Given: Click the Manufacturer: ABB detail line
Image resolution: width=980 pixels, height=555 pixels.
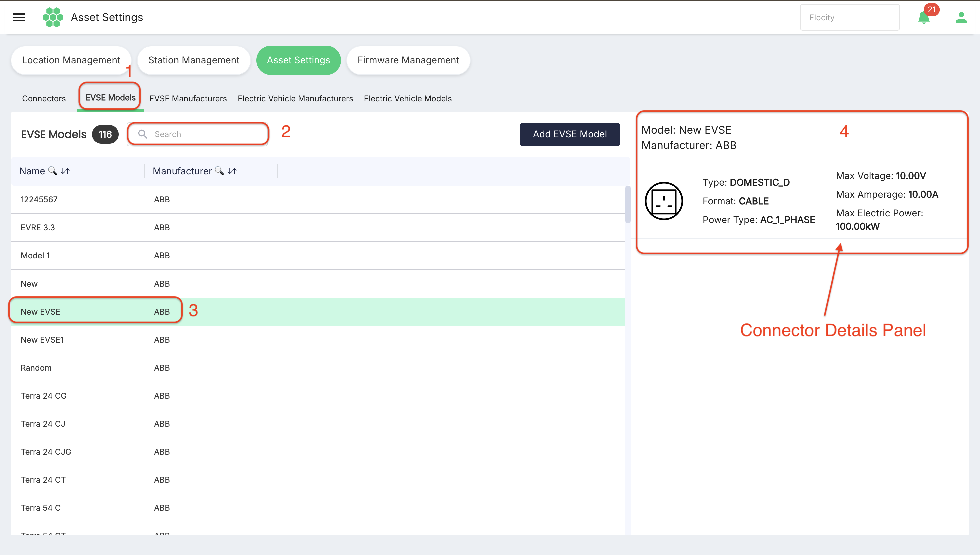Looking at the screenshot, I should tap(689, 145).
